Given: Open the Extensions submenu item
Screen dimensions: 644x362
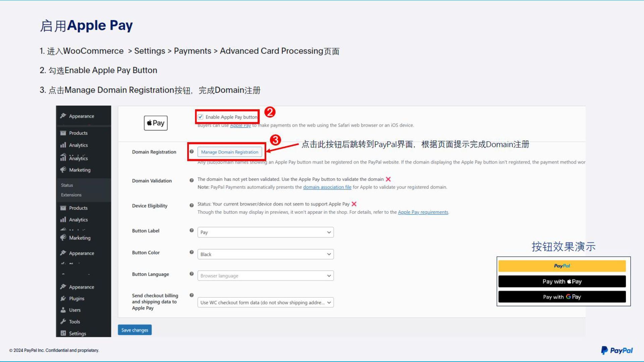Looking at the screenshot, I should click(71, 195).
